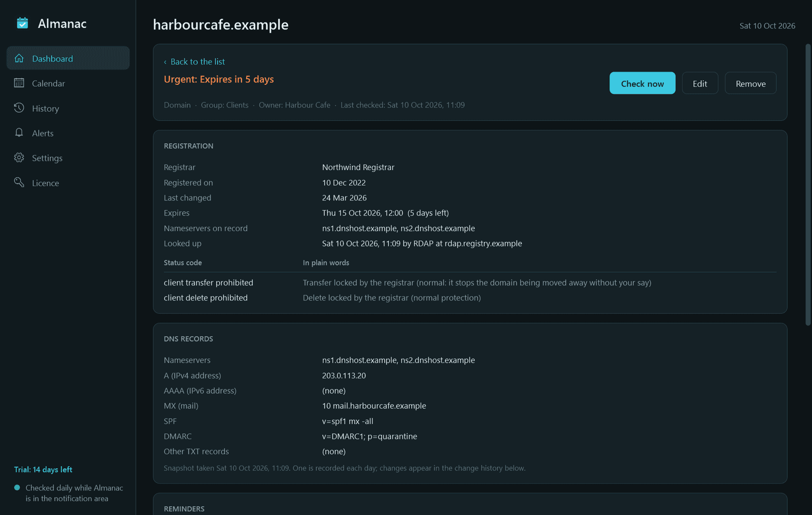The height and width of the screenshot is (515, 812).
Task: Click the RDAP looked up value
Action: tap(422, 243)
